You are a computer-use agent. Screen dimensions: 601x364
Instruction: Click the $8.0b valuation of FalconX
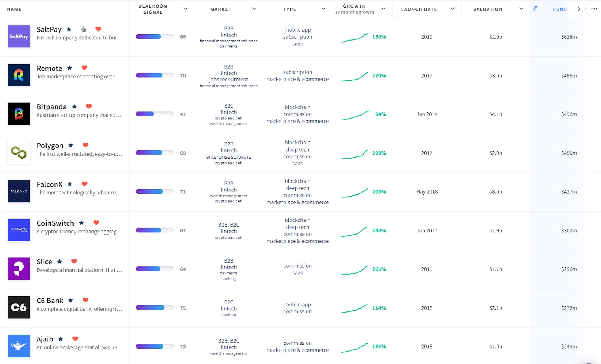(x=495, y=192)
